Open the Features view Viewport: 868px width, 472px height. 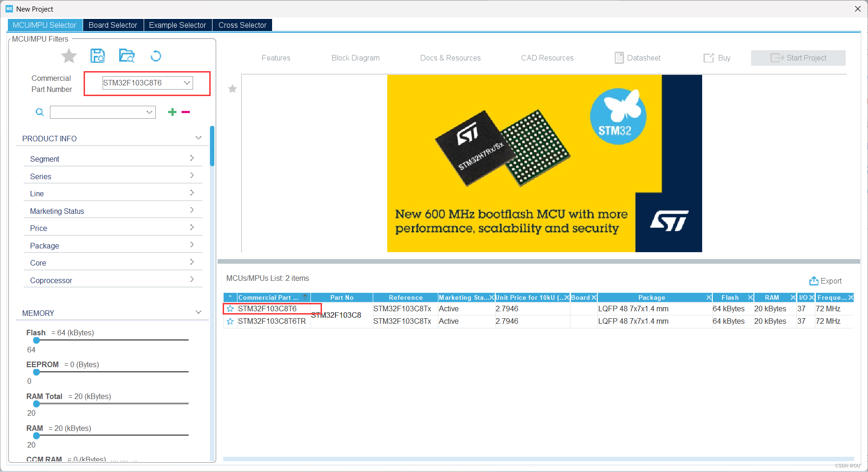click(276, 58)
